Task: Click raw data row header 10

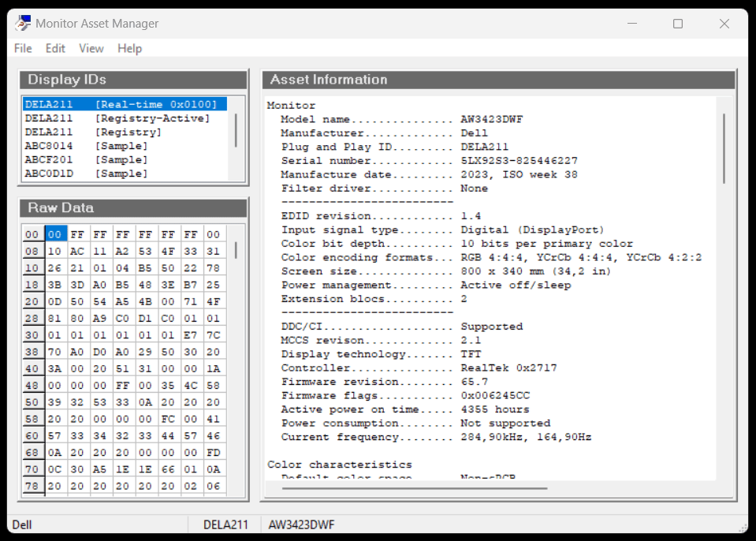Action: (x=33, y=268)
